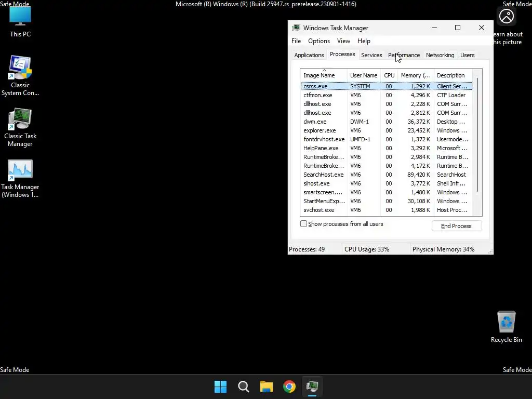Open Task Manager (Windows 10) desktop shortcut

coord(20,179)
